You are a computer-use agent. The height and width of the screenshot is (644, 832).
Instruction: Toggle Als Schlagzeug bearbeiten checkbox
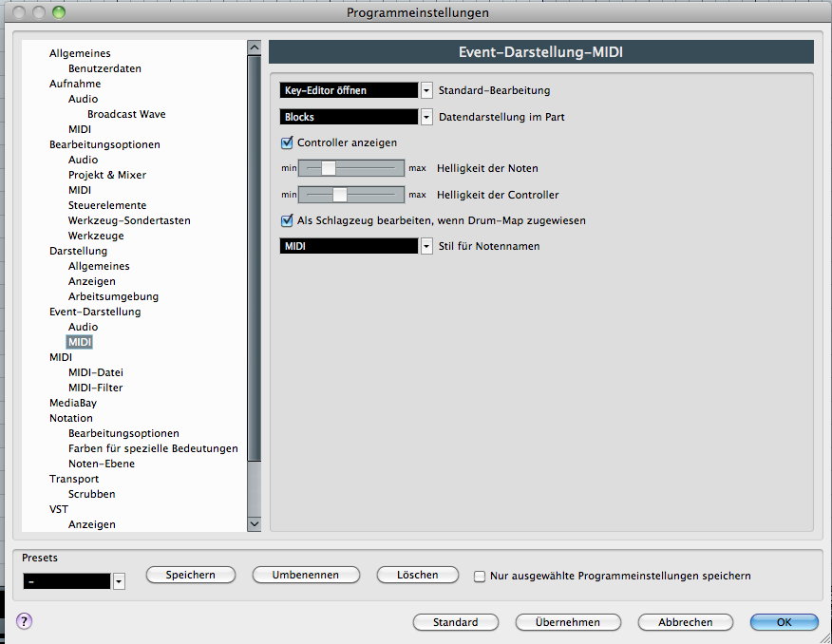tap(287, 220)
